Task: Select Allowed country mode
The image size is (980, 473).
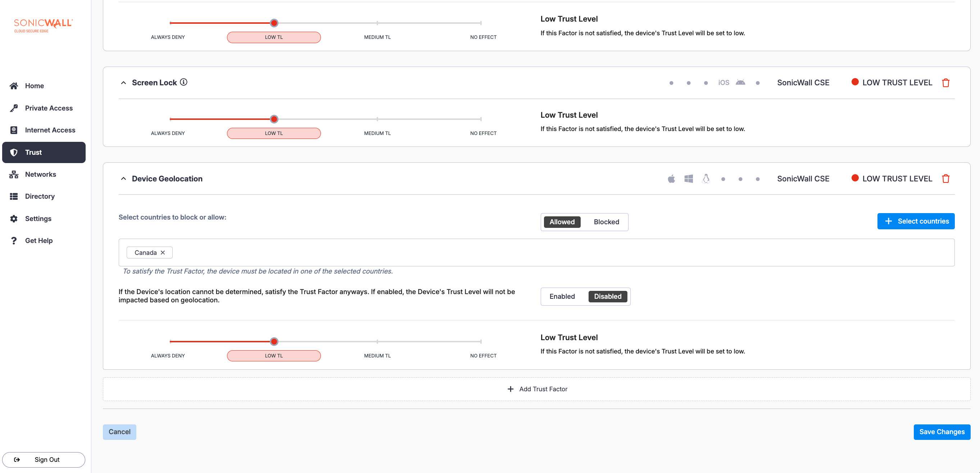Action: coord(562,222)
